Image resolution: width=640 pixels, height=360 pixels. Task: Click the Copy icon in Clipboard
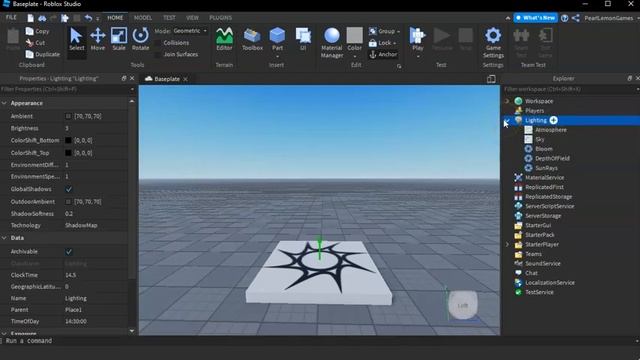tap(29, 31)
